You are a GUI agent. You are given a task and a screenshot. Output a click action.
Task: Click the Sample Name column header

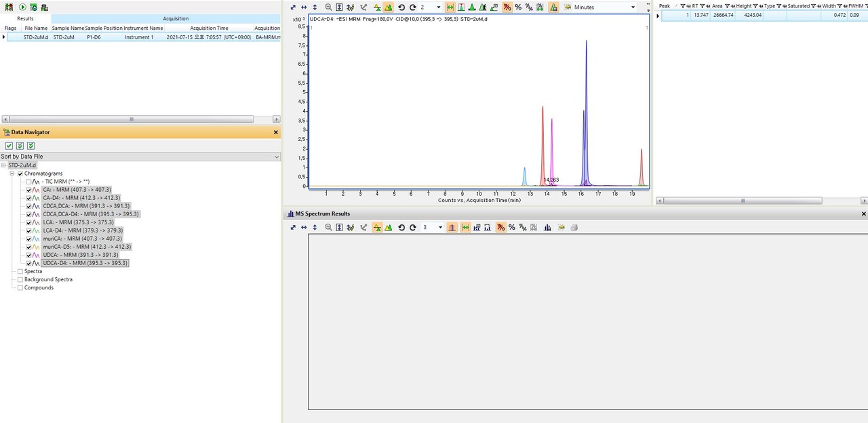point(68,28)
